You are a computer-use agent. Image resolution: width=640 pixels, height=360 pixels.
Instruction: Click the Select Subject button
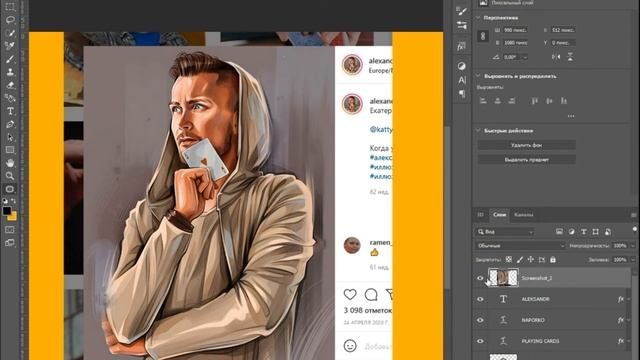(527, 160)
